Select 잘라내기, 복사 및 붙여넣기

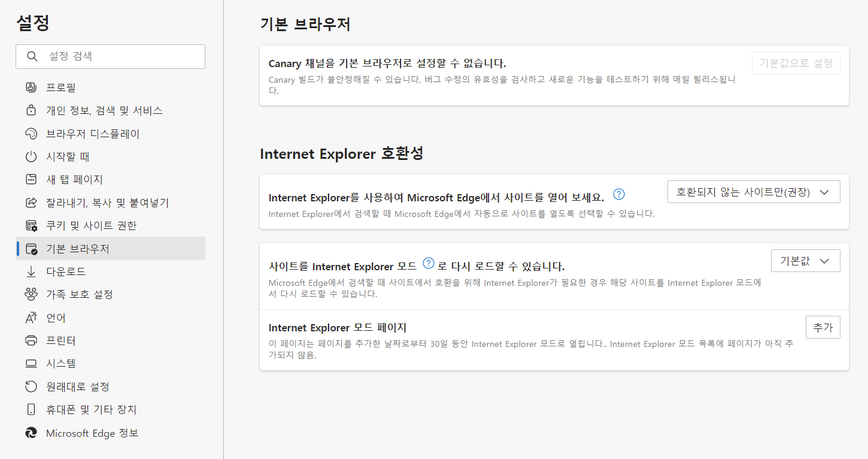[x=110, y=203]
